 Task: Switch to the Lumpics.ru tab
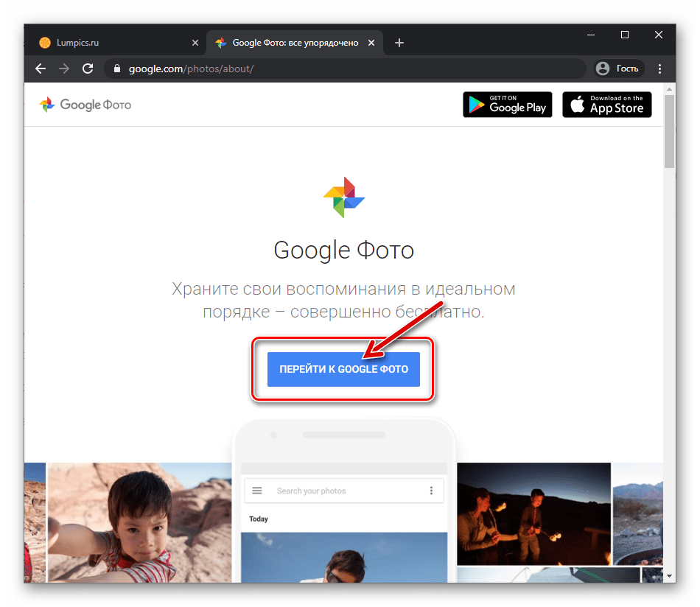[x=116, y=43]
